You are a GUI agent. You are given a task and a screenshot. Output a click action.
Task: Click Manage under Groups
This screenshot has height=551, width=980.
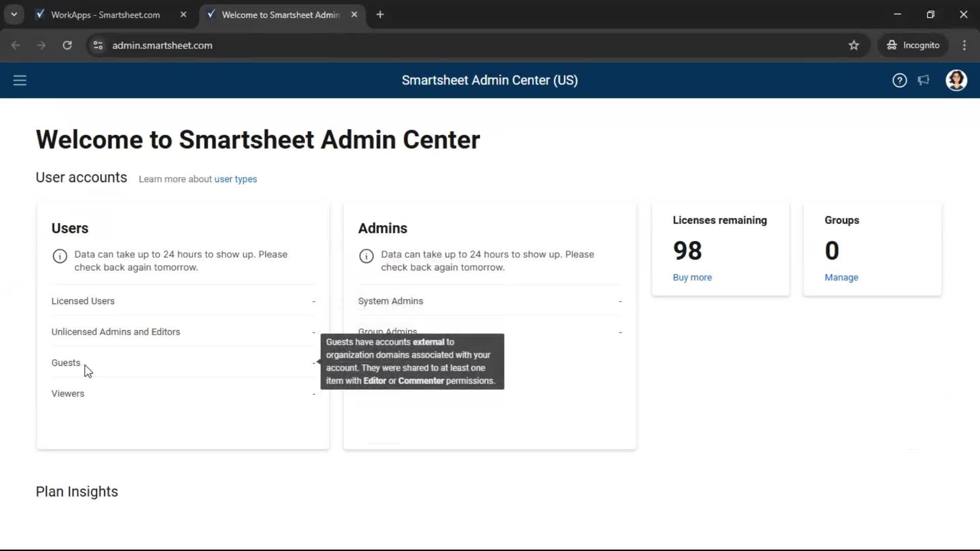841,277
